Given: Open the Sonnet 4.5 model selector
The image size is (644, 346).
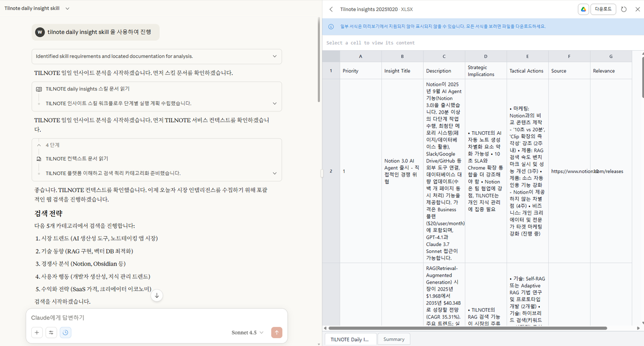Looking at the screenshot, I should tap(246, 332).
